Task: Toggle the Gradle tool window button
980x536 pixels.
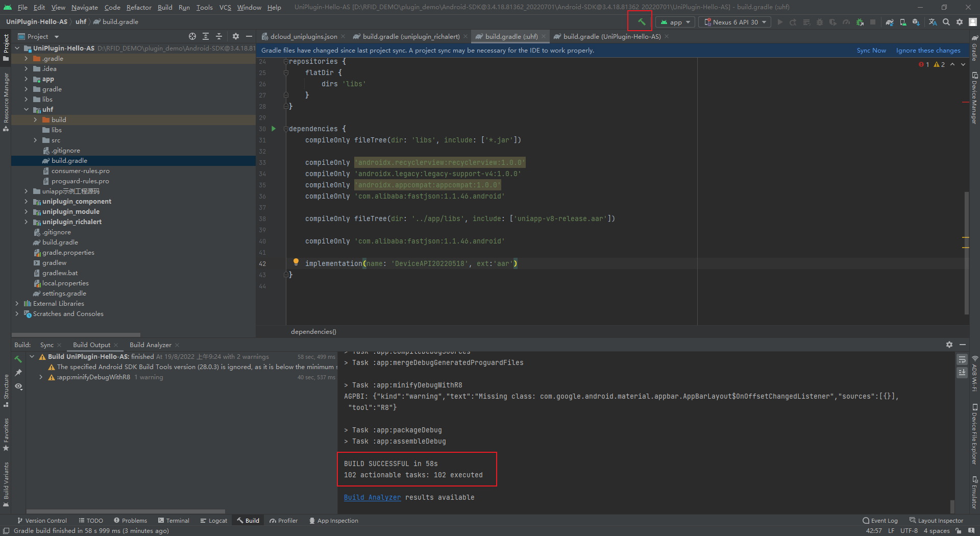Action: click(x=974, y=48)
